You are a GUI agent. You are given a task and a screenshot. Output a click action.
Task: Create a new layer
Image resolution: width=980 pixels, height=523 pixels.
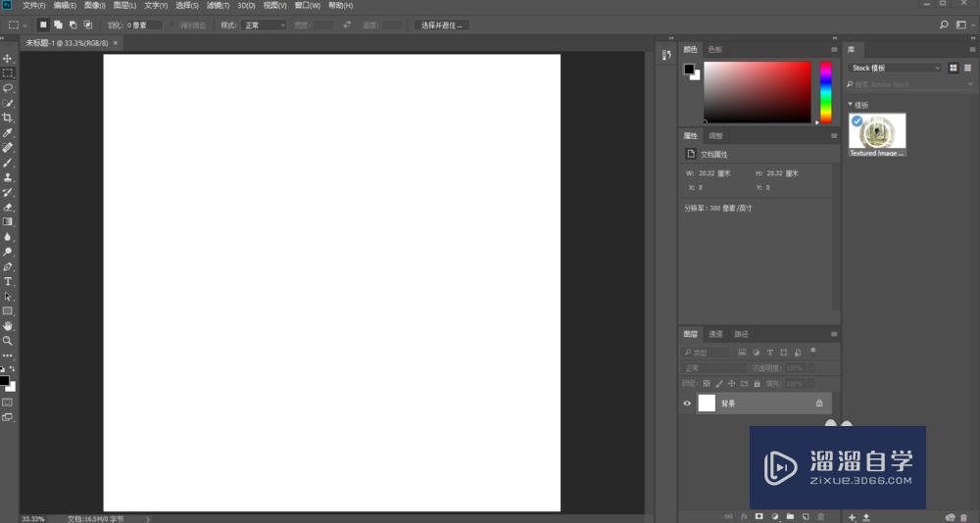806,517
